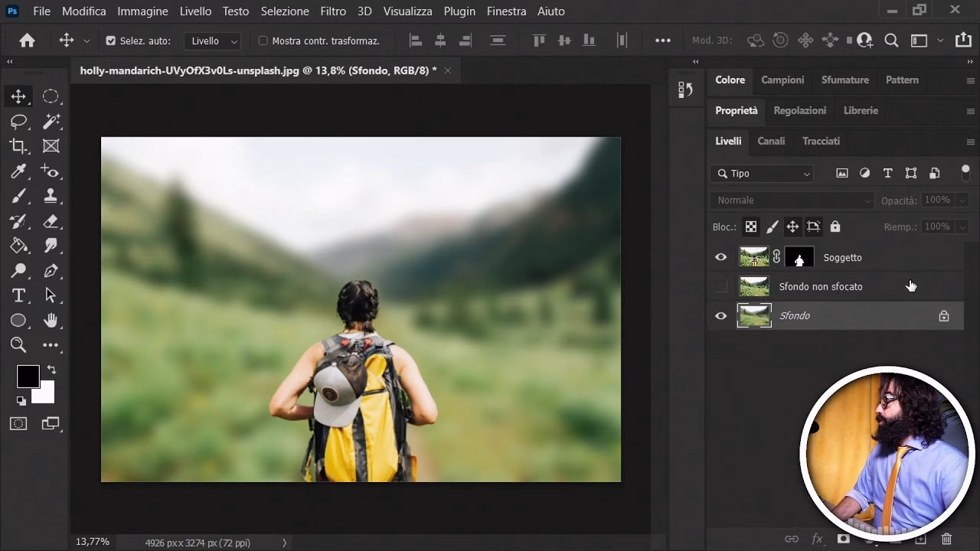Select the Lasso tool

point(18,121)
